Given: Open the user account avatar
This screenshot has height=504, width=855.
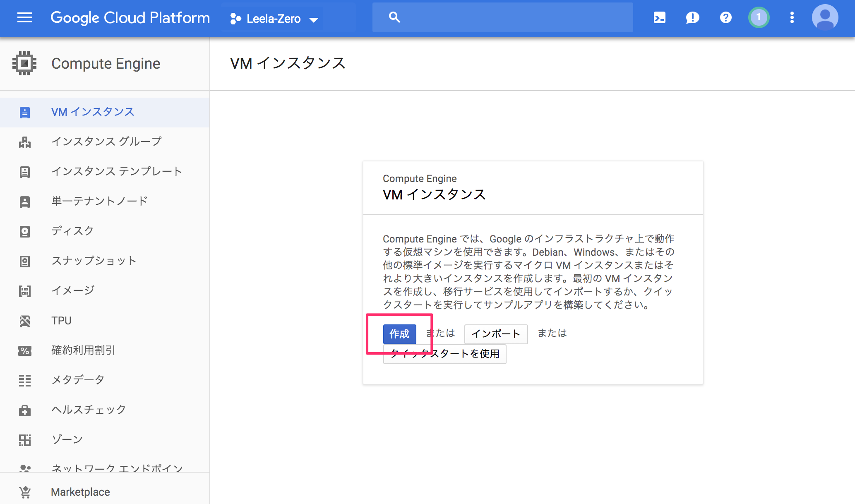Looking at the screenshot, I should click(825, 18).
